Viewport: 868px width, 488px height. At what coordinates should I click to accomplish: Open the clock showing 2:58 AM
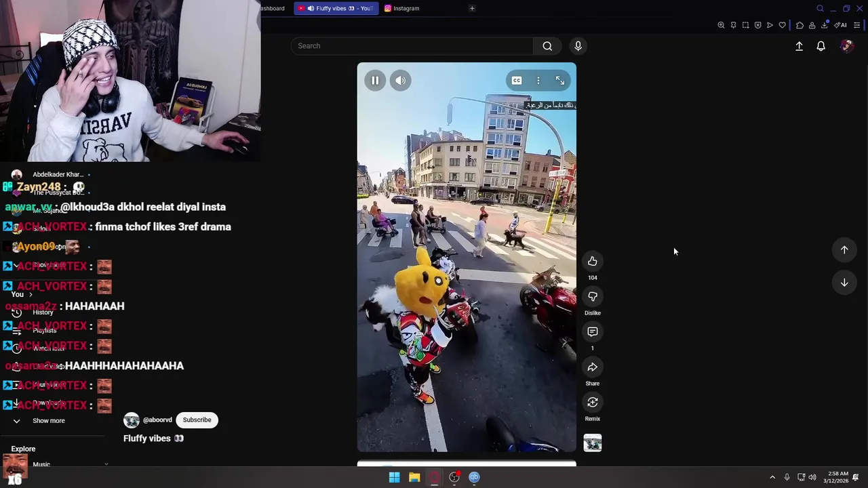point(836,477)
